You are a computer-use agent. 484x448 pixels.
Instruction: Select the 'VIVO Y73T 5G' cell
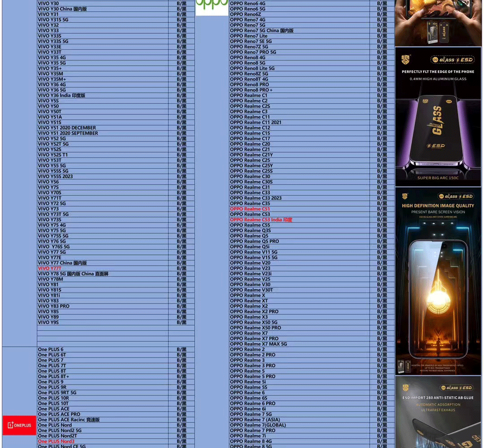(103, 215)
